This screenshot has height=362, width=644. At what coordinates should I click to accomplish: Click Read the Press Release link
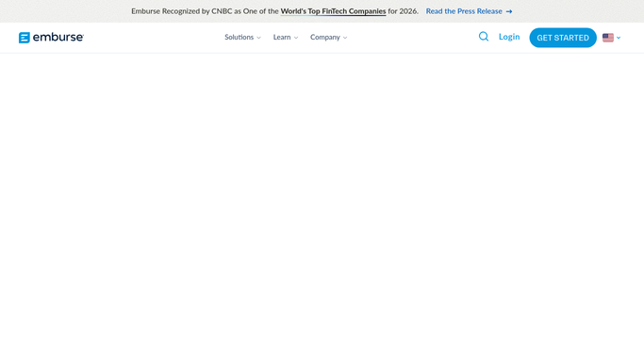pyautogui.click(x=469, y=11)
